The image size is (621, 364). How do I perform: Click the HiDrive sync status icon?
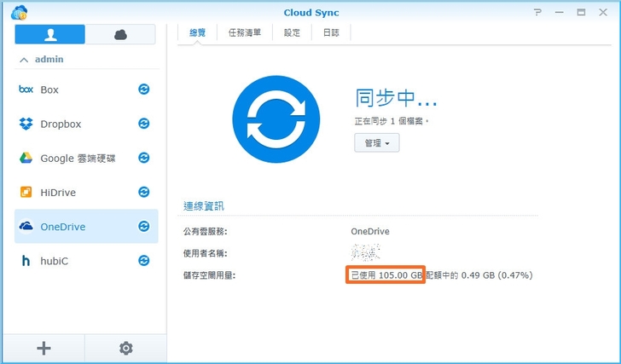(144, 193)
